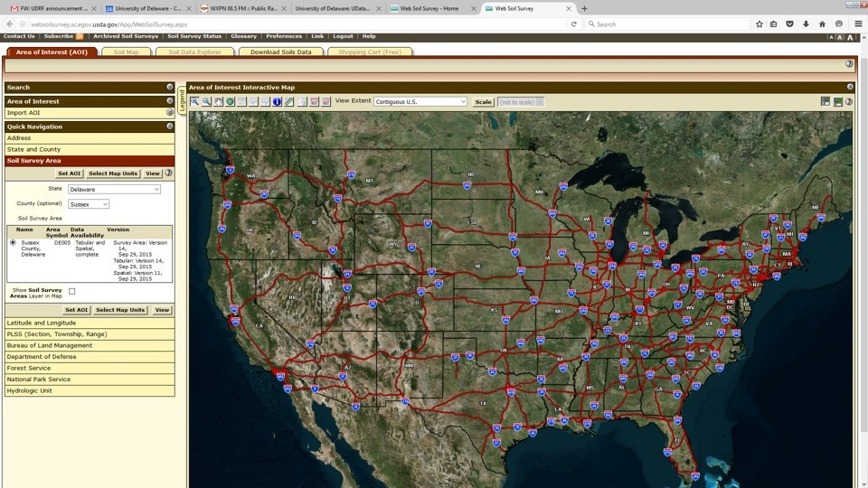The width and height of the screenshot is (868, 488).
Task: Select the Sussex County, Delaware radio button
Action: coord(13,243)
